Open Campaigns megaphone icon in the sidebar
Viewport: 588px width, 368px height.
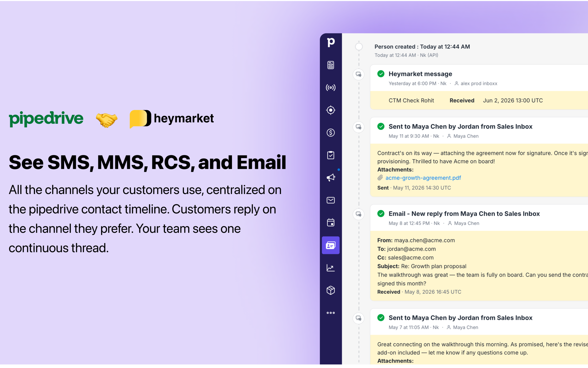pos(331,178)
